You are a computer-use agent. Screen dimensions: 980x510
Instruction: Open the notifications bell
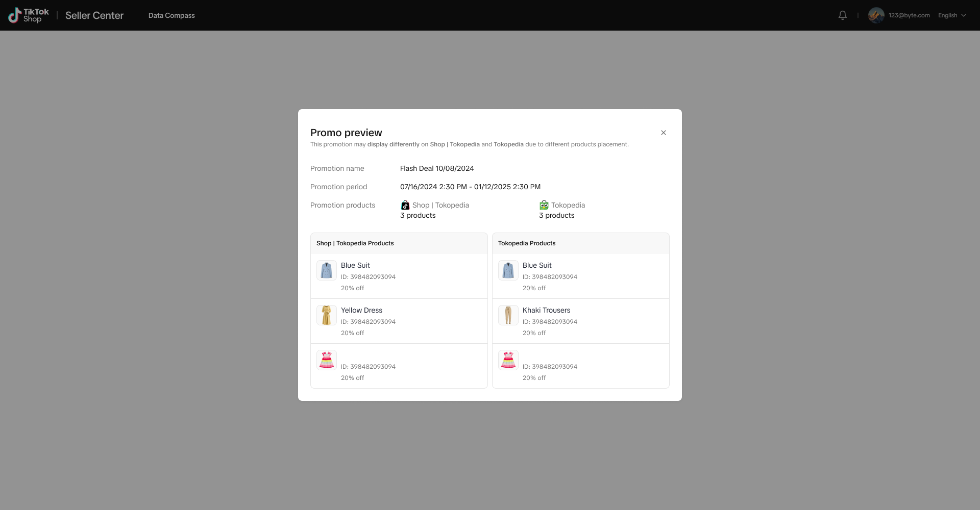point(843,15)
